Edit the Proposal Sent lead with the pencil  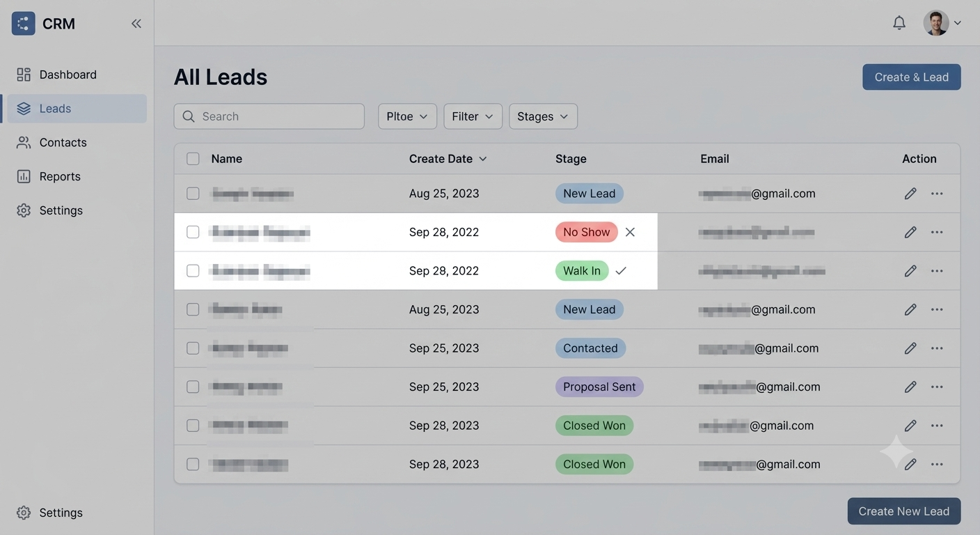coord(910,387)
